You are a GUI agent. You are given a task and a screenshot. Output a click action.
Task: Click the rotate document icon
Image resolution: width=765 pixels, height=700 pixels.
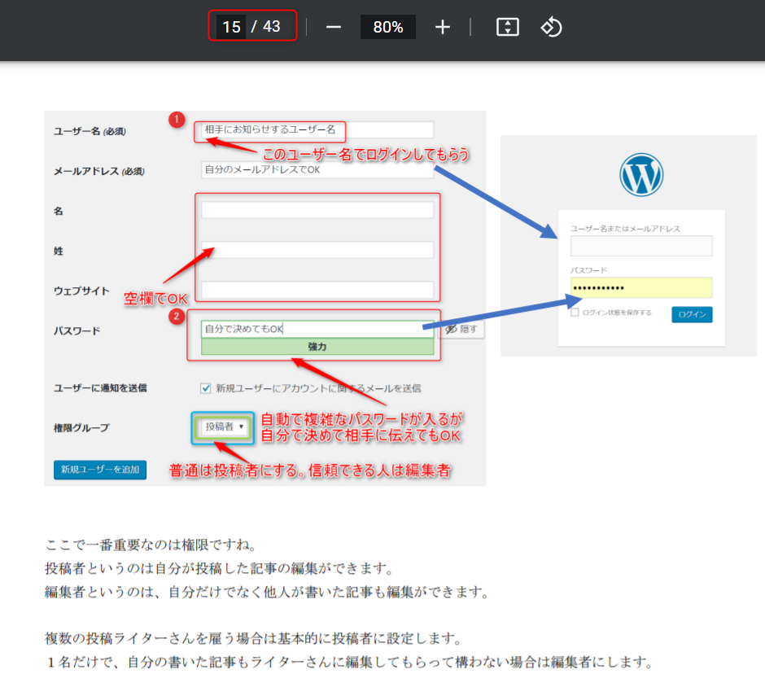click(x=551, y=27)
